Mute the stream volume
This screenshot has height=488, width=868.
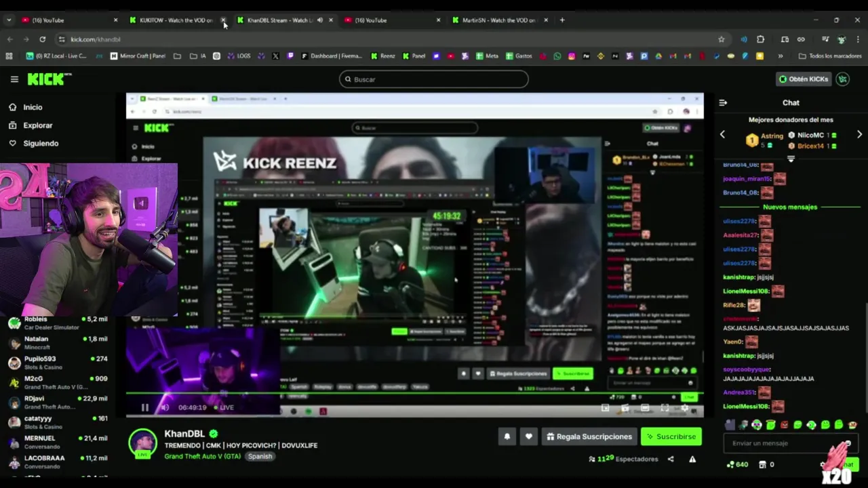pyautogui.click(x=164, y=407)
